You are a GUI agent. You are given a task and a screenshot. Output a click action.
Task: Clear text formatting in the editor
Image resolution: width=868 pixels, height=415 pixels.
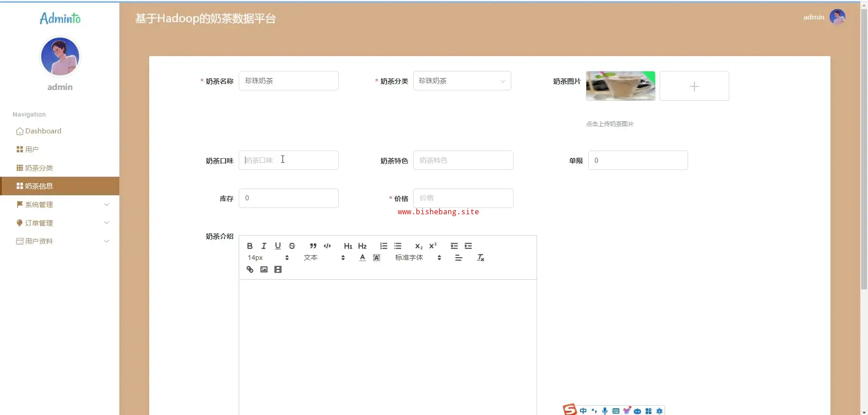tap(481, 258)
